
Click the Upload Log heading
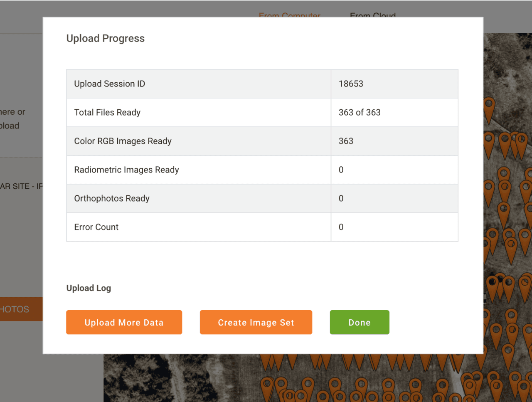pos(89,288)
